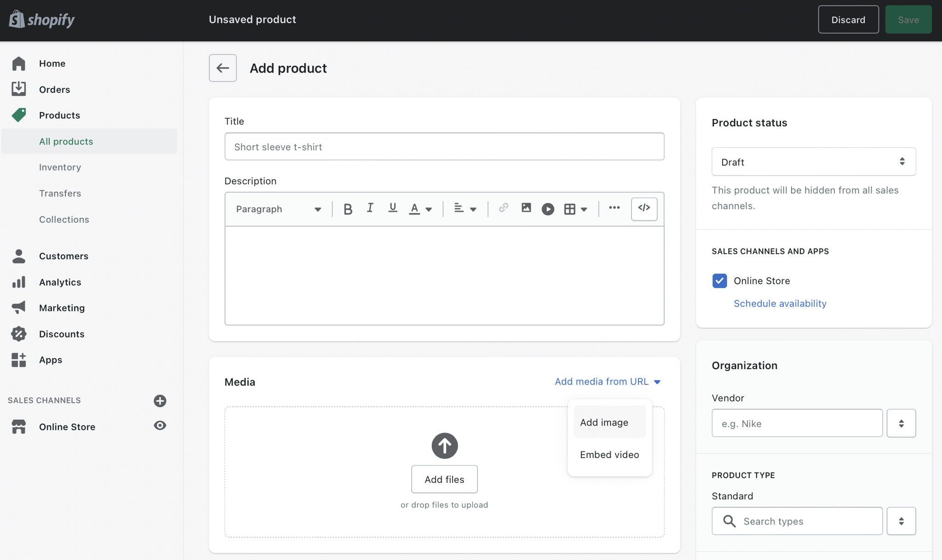Select Add image from the media menu
The width and height of the screenshot is (942, 560).
[x=604, y=423]
